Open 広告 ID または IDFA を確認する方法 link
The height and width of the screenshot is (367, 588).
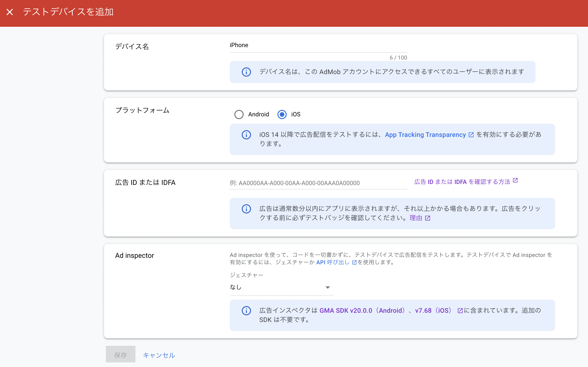[x=462, y=182]
